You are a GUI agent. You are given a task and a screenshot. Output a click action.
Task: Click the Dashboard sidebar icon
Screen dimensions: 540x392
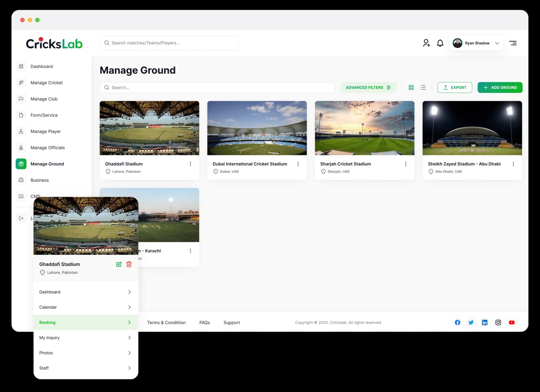point(21,66)
